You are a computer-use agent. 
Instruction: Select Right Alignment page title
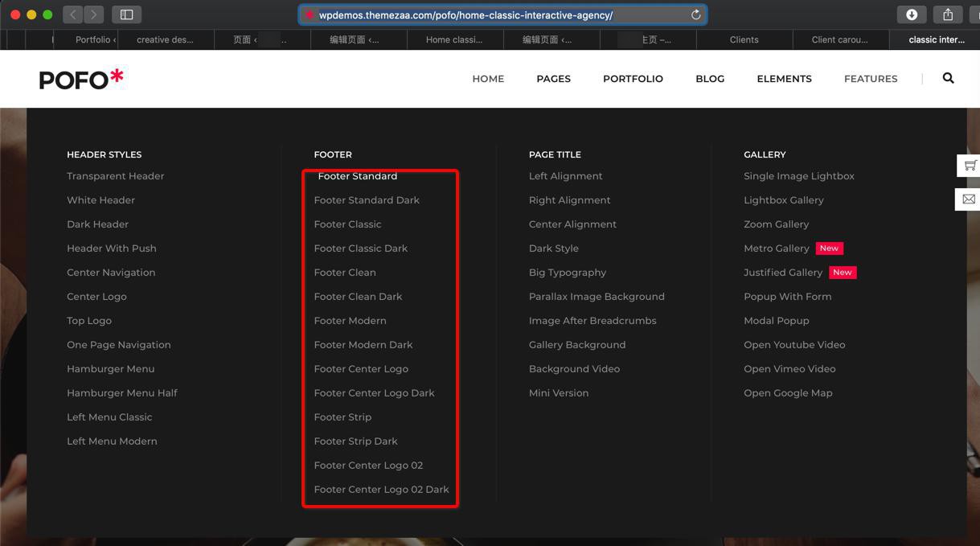569,200
